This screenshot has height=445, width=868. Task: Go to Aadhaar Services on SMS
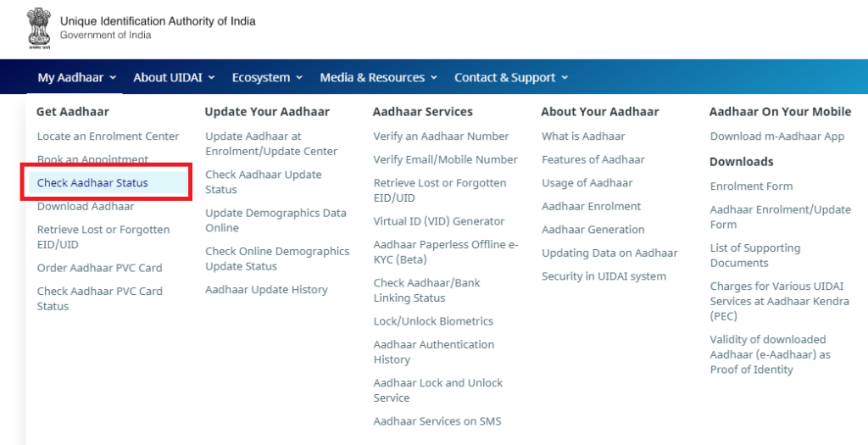[437, 421]
